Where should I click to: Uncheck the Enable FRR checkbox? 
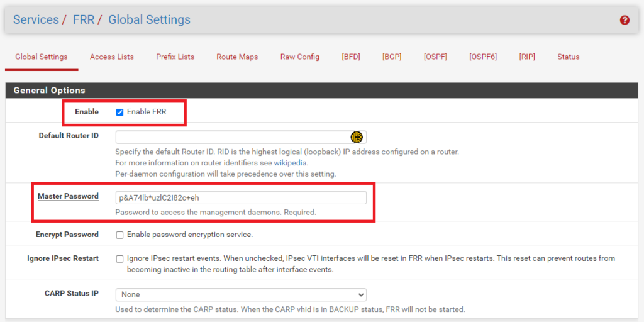(x=119, y=112)
